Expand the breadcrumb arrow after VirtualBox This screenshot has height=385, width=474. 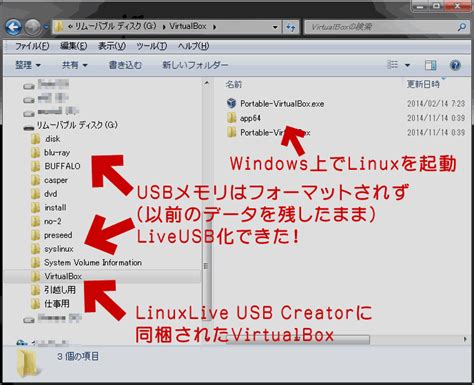coord(214,27)
